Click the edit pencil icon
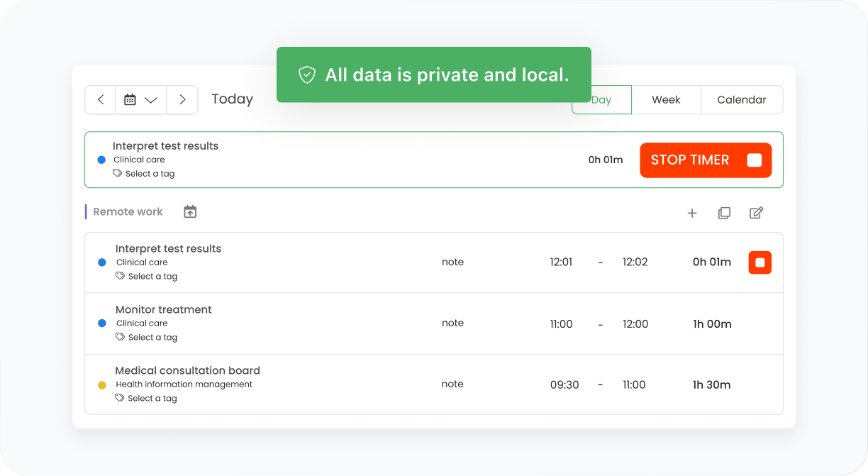Image resolution: width=868 pixels, height=476 pixels. [756, 213]
